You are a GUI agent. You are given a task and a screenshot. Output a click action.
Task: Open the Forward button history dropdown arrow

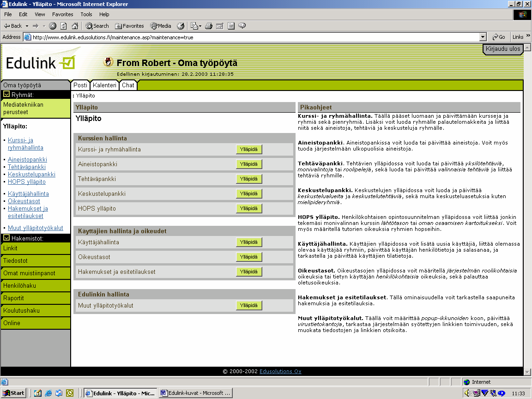click(44, 26)
